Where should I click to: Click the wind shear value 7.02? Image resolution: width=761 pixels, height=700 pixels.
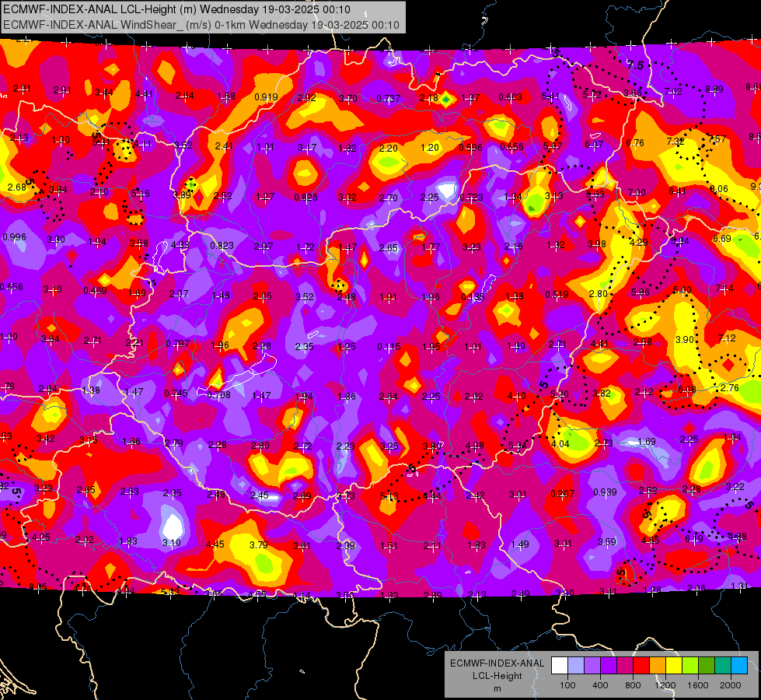673,91
